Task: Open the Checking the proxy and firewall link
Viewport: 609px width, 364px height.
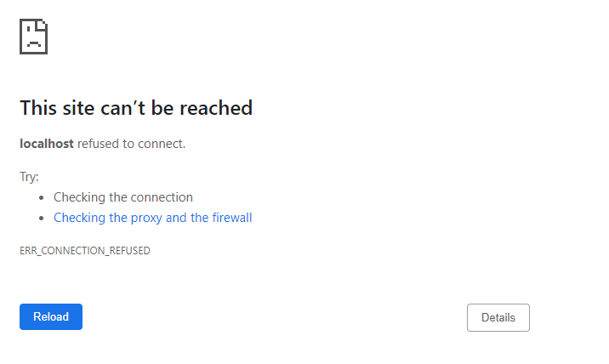Action: pos(152,218)
